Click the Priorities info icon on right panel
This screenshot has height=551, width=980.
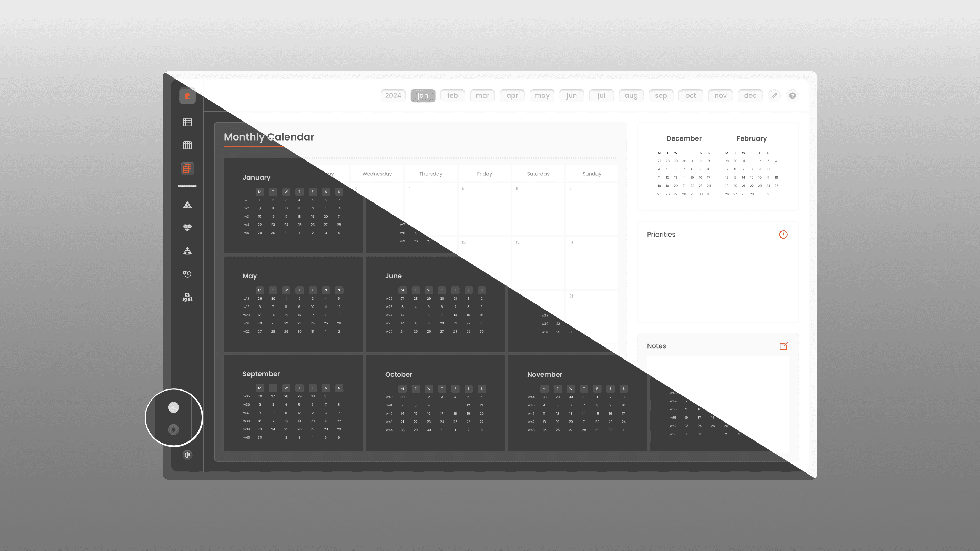point(783,234)
